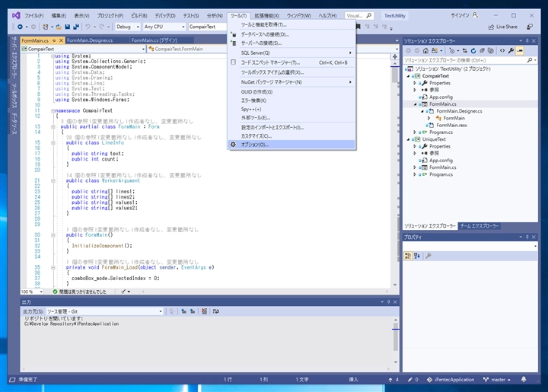
Task: Click Visual Studio logo icon
Action: point(16,15)
